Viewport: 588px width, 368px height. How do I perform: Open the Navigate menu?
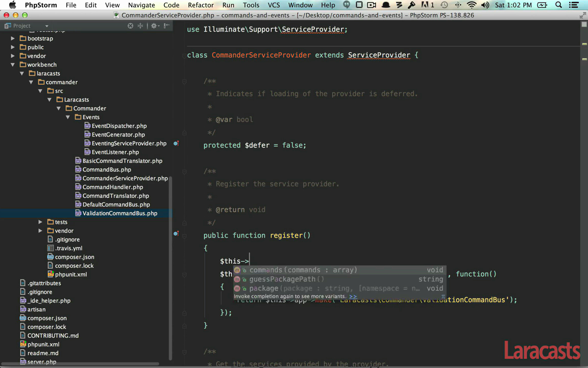pos(141,5)
